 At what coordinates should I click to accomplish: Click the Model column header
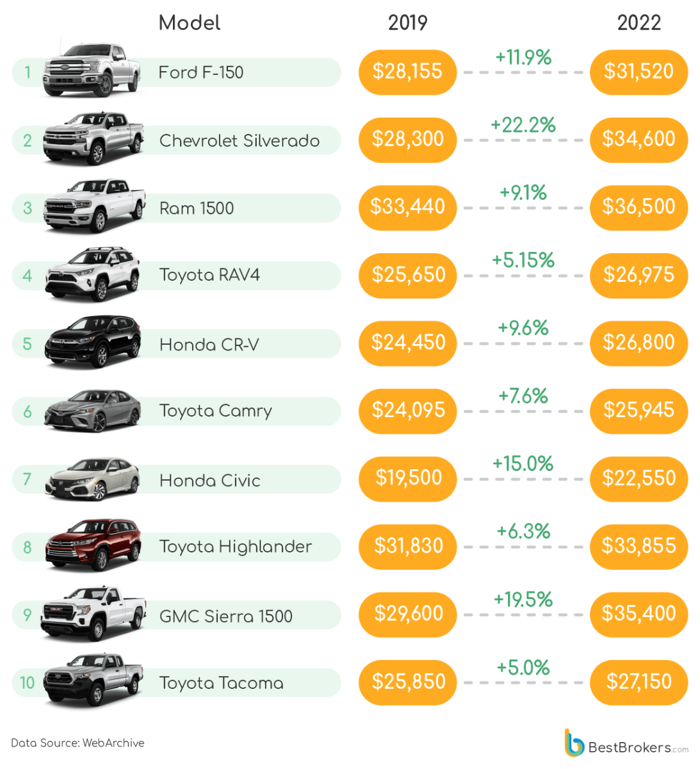click(190, 23)
